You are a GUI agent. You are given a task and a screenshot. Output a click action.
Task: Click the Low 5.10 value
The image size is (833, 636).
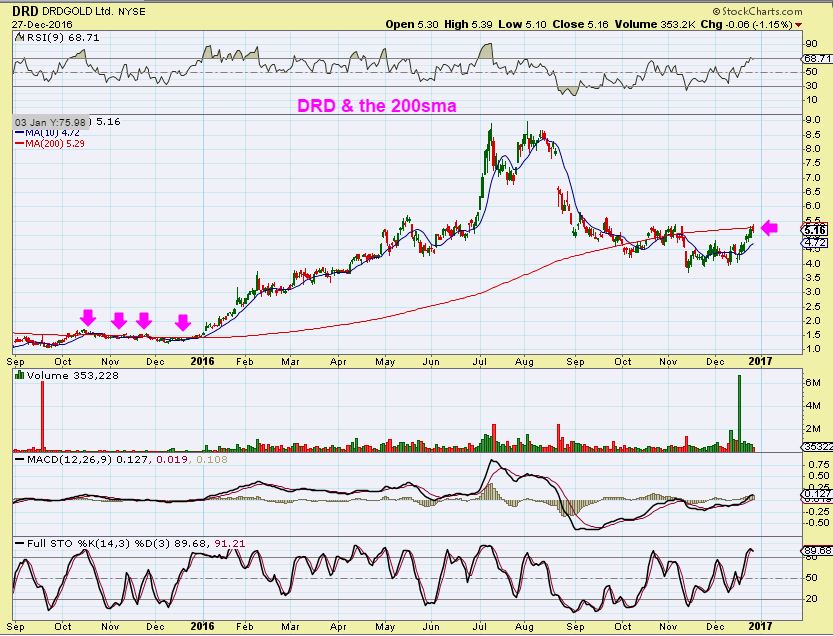coord(522,24)
